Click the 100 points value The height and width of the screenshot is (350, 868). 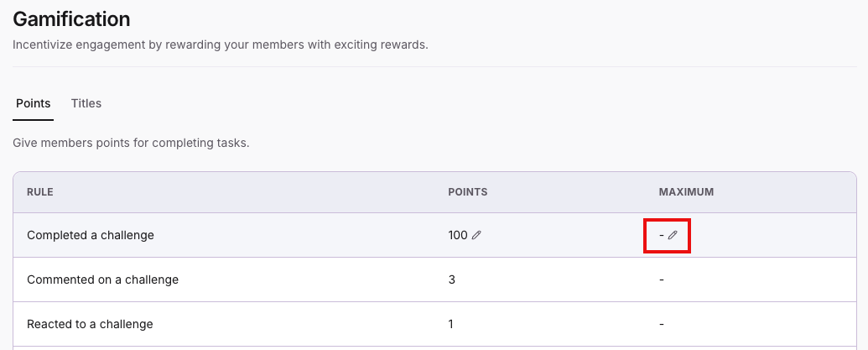point(458,235)
